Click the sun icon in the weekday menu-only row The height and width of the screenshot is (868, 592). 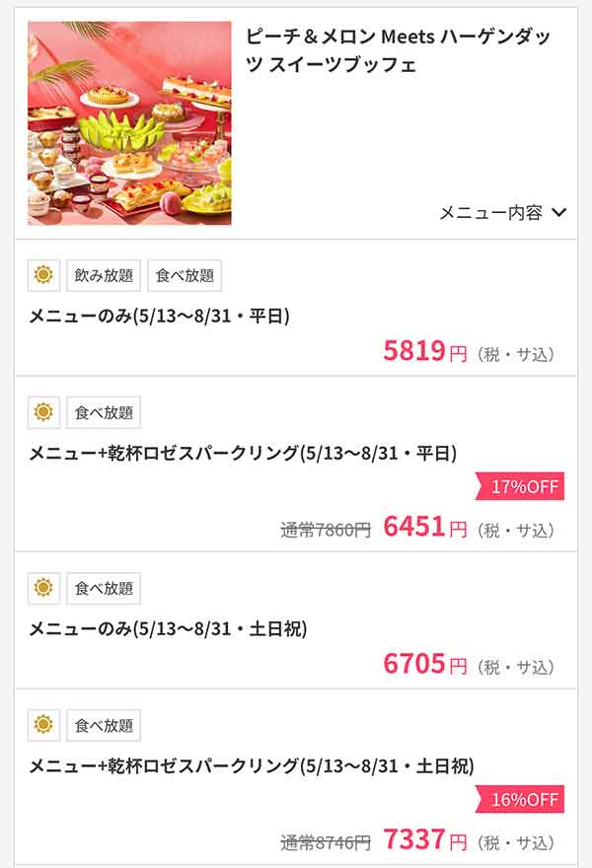pyautogui.click(x=43, y=275)
